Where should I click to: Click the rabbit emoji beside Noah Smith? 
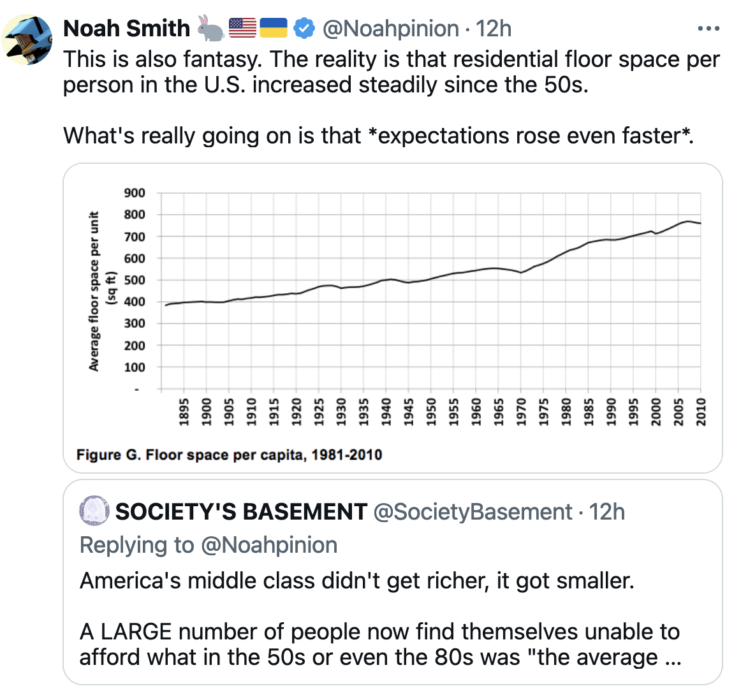coord(210,28)
